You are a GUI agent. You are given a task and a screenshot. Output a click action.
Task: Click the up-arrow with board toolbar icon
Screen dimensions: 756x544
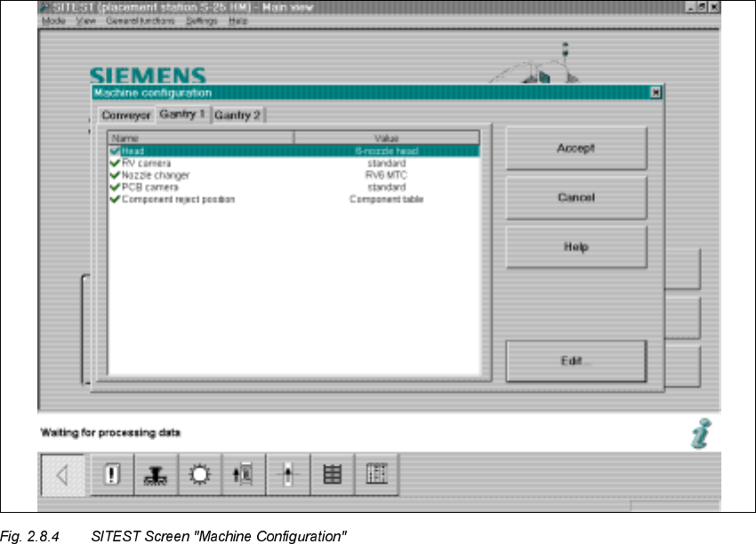point(244,475)
